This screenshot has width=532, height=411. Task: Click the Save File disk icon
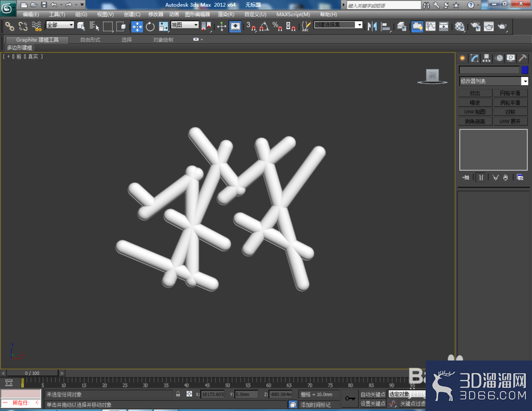(x=44, y=5)
